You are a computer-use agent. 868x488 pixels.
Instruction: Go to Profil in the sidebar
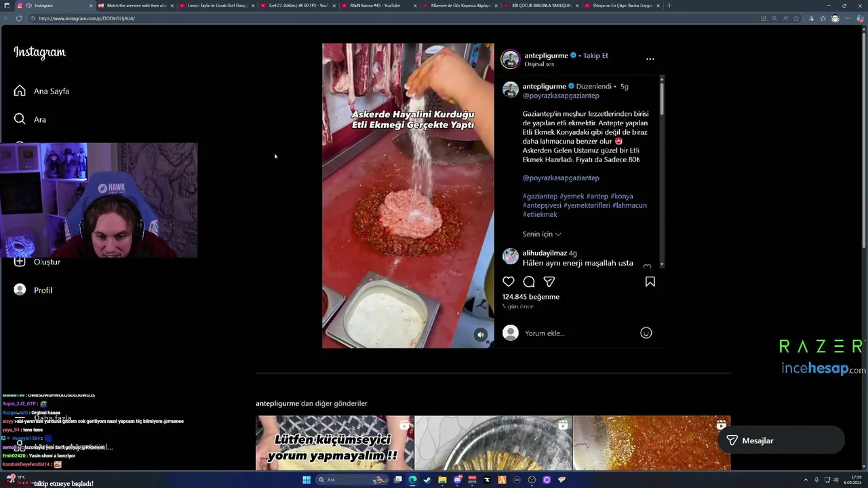pos(34,290)
